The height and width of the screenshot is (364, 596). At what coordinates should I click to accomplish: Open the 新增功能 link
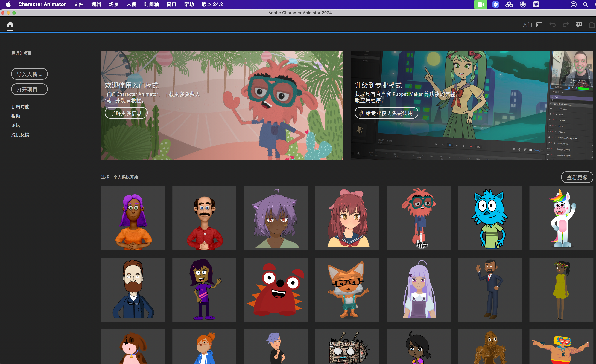[x=20, y=107]
